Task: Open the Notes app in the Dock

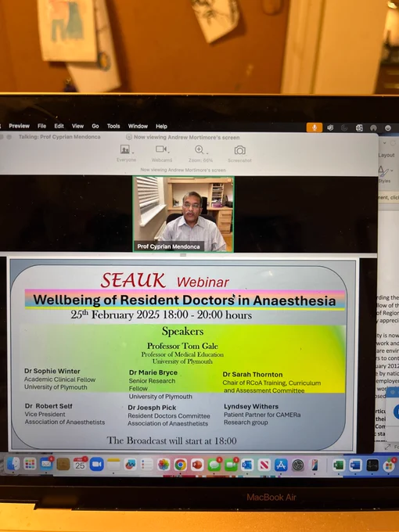Action: click(113, 465)
